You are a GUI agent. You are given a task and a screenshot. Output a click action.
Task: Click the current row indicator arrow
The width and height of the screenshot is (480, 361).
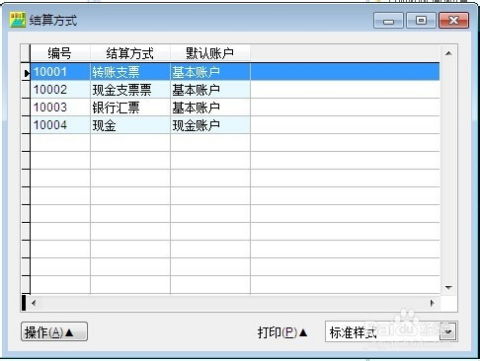pos(26,73)
